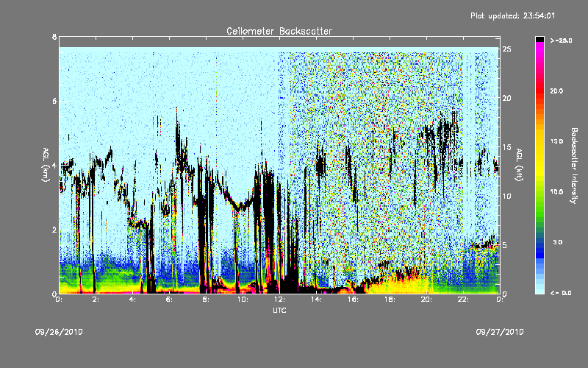This screenshot has width=588, height=368.
Task: Select the end date 09/27/2010
Action: point(500,332)
